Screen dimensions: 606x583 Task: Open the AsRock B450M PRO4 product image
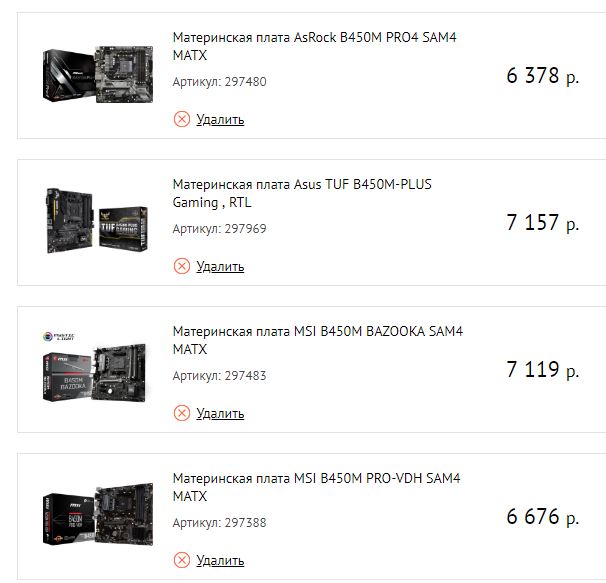coord(98,74)
